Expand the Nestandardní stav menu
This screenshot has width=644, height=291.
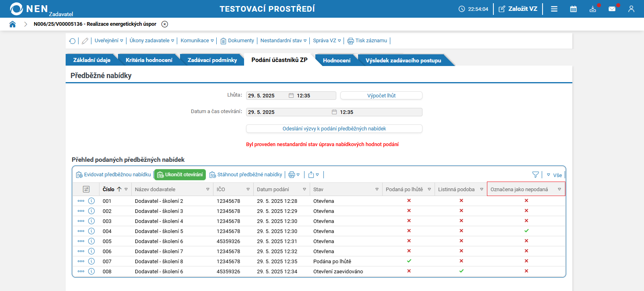283,41
